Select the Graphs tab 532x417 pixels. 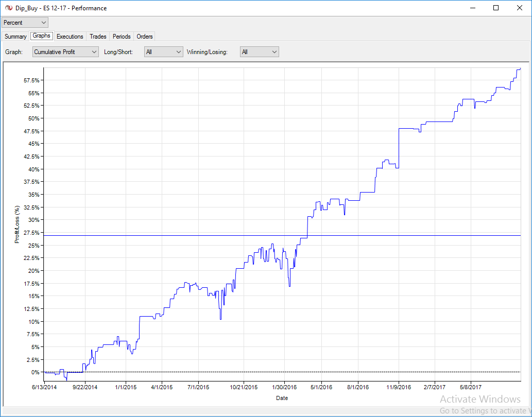[41, 36]
